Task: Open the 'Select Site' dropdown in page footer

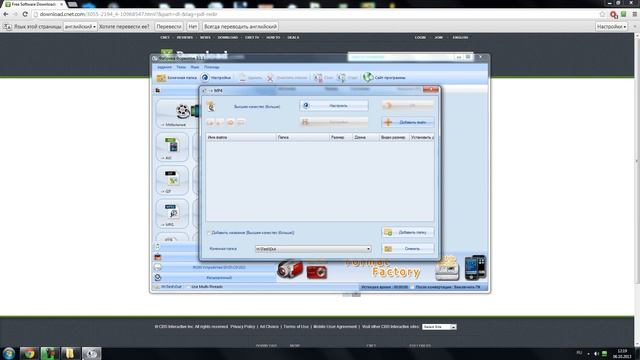Action: 439,327
